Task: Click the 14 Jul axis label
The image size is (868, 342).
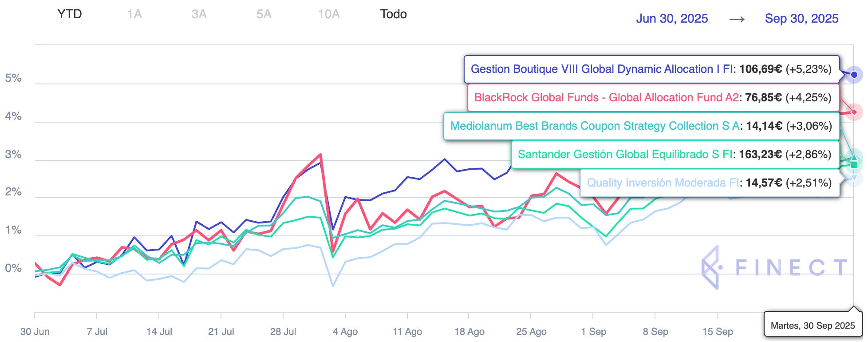Action: [x=159, y=332]
